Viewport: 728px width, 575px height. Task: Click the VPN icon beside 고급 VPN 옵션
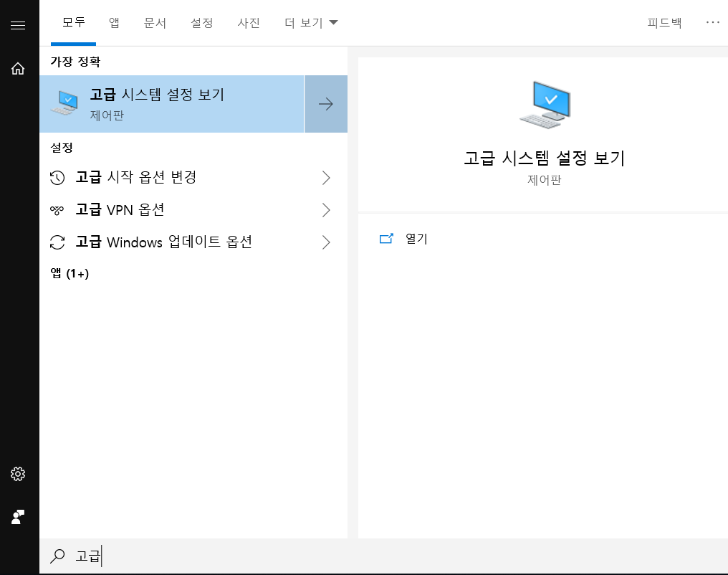[57, 210]
